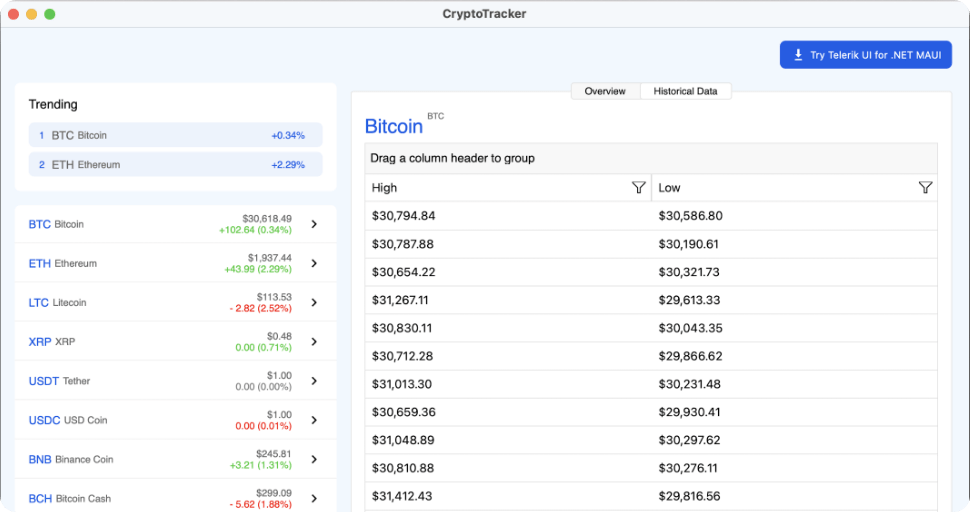Open the Low column filter icon
This screenshot has width=970, height=512.
pos(925,188)
